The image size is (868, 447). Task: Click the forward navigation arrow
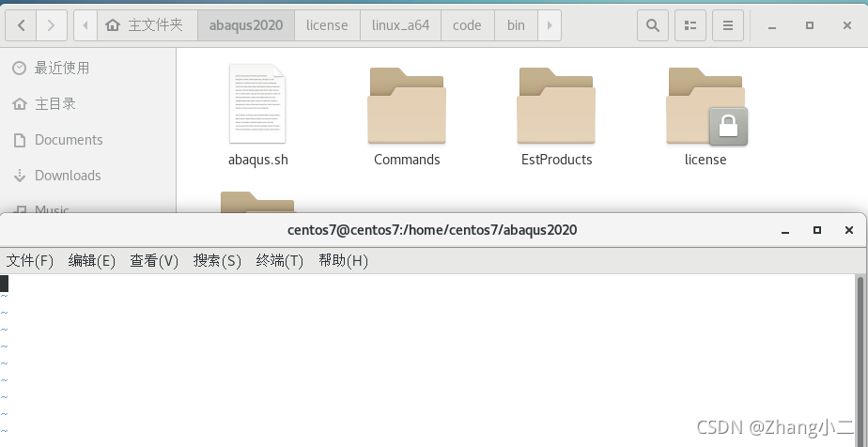[52, 25]
